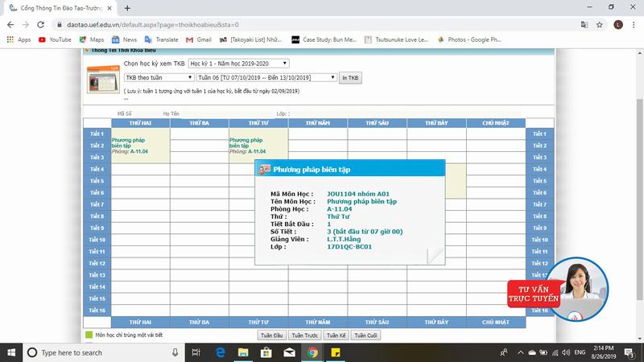Bookmark this page with the star icon
644x362 pixels.
click(x=598, y=24)
